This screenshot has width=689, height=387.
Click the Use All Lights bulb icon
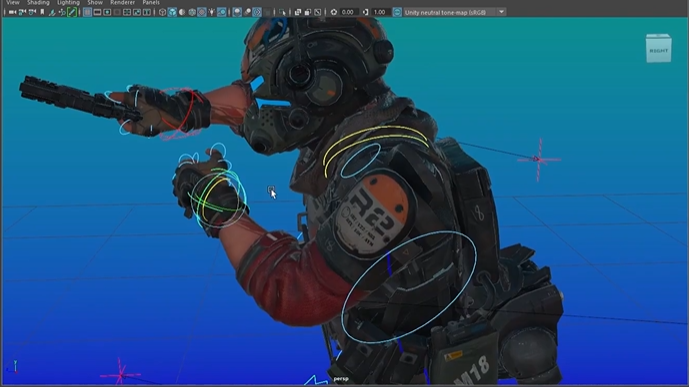tap(212, 12)
